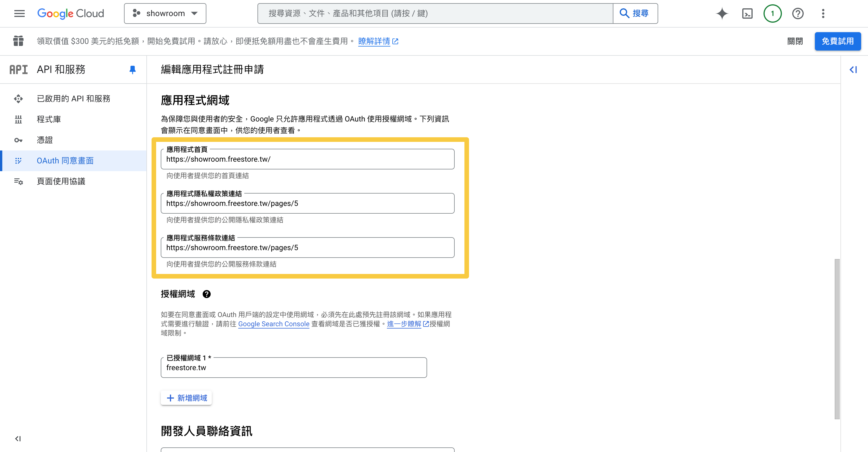868x452 pixels.
Task: Click the OAuth consent dotted icon
Action: click(18, 161)
